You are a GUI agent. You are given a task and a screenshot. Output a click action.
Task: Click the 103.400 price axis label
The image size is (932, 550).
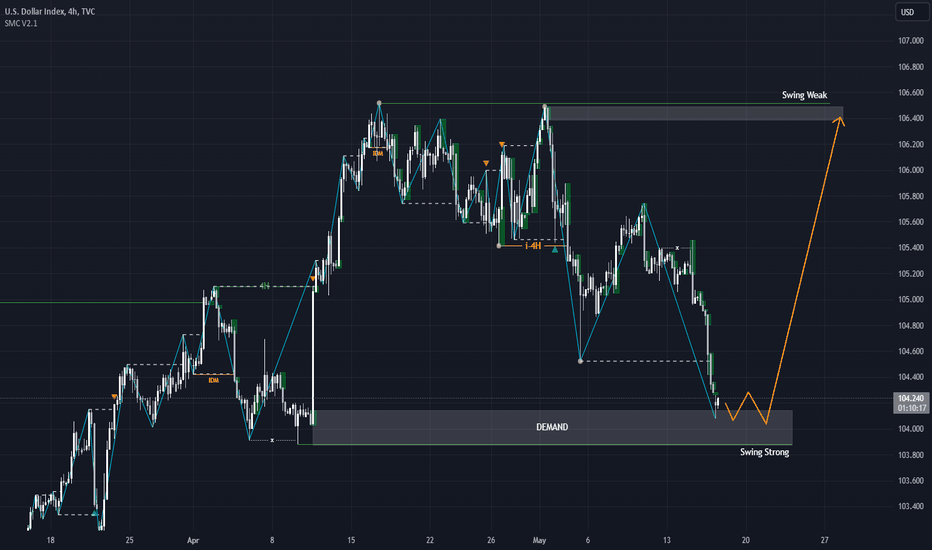[911, 507]
